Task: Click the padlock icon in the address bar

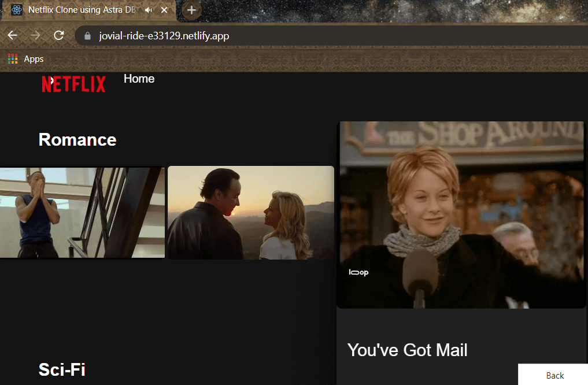Action: tap(87, 36)
